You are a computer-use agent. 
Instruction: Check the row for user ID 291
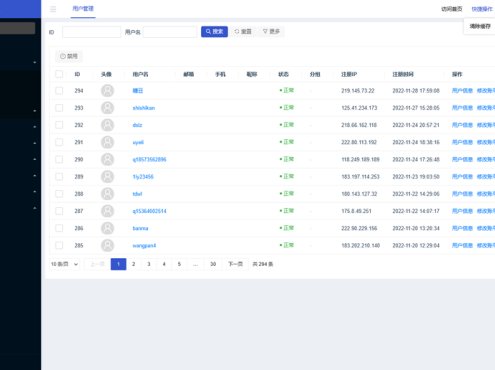59,142
